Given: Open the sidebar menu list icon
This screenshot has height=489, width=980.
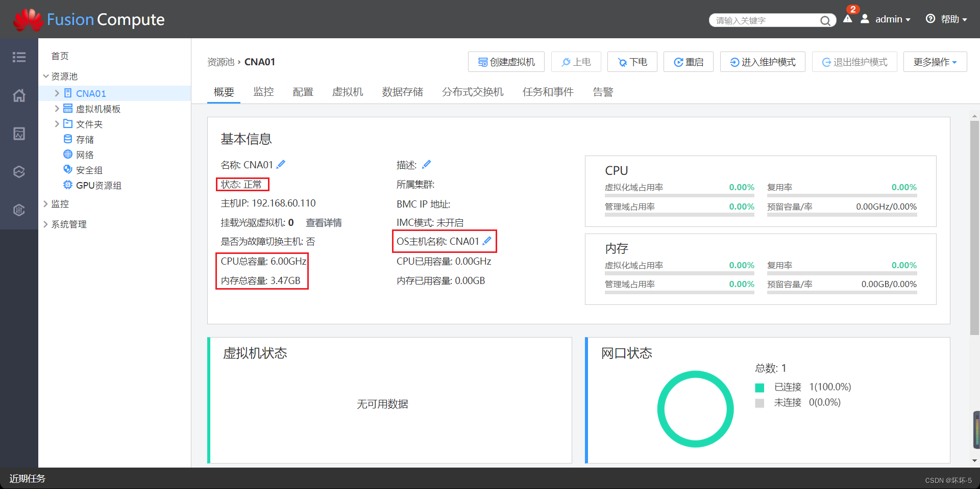Looking at the screenshot, I should 19,57.
